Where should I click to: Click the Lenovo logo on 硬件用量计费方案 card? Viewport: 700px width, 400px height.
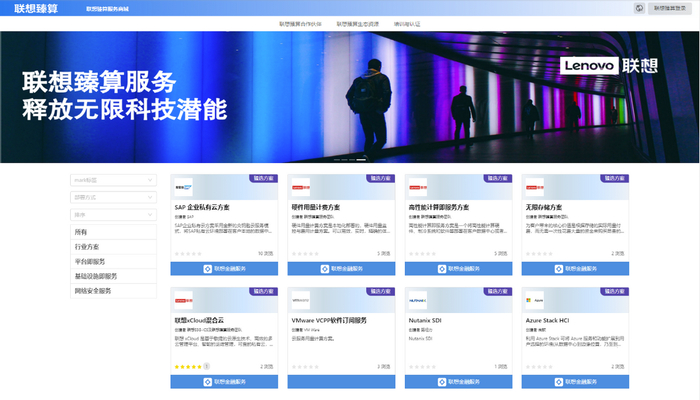tap(300, 188)
